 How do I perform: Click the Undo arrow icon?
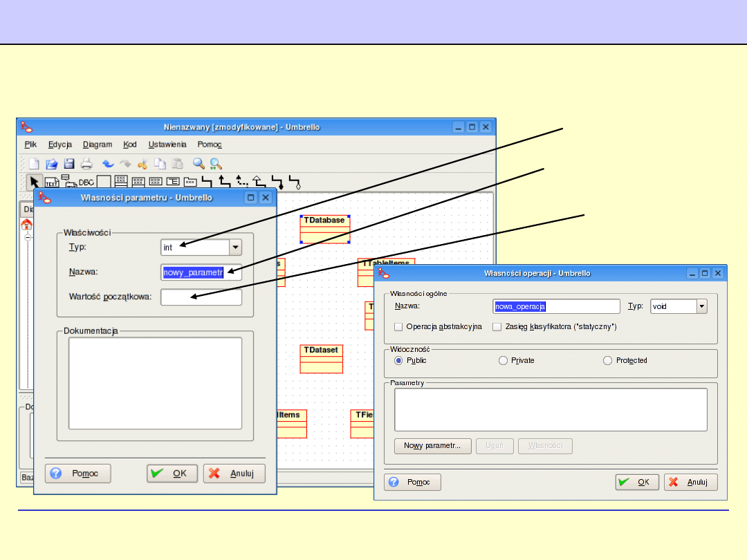coord(108,164)
